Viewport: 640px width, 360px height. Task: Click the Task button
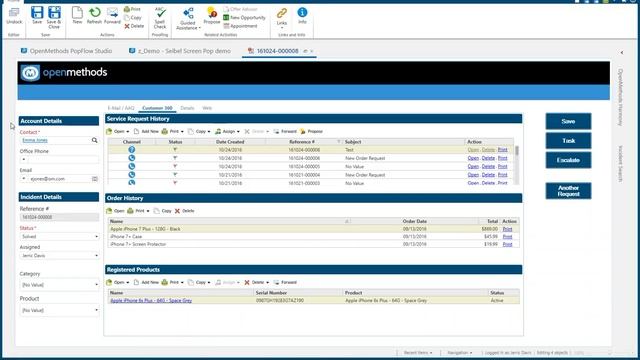point(568,140)
